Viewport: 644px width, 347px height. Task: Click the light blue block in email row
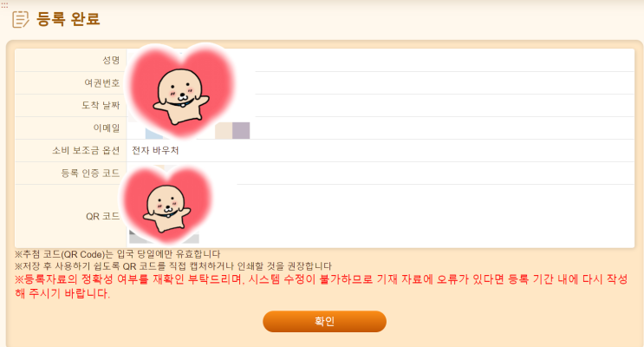pos(153,134)
